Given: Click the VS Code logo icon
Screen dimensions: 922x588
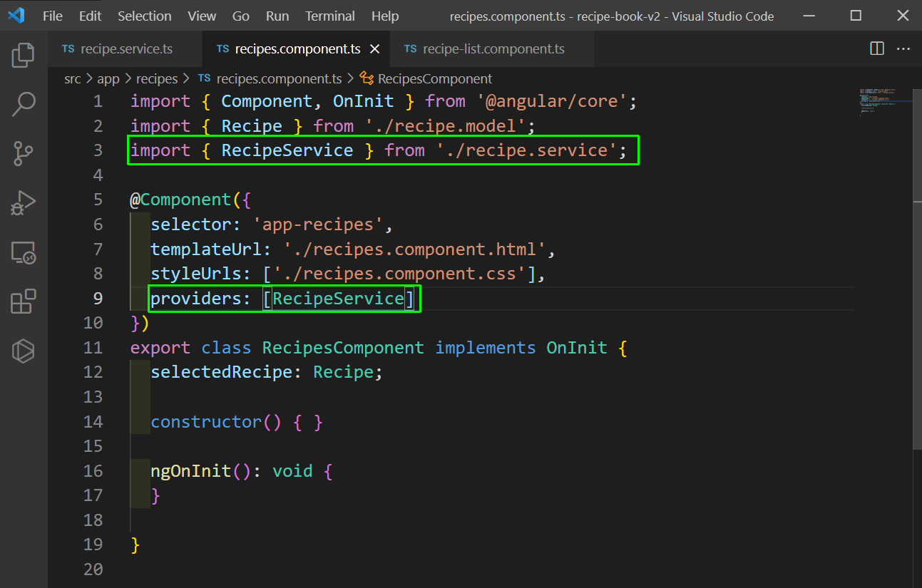Looking at the screenshot, I should pyautogui.click(x=16, y=15).
